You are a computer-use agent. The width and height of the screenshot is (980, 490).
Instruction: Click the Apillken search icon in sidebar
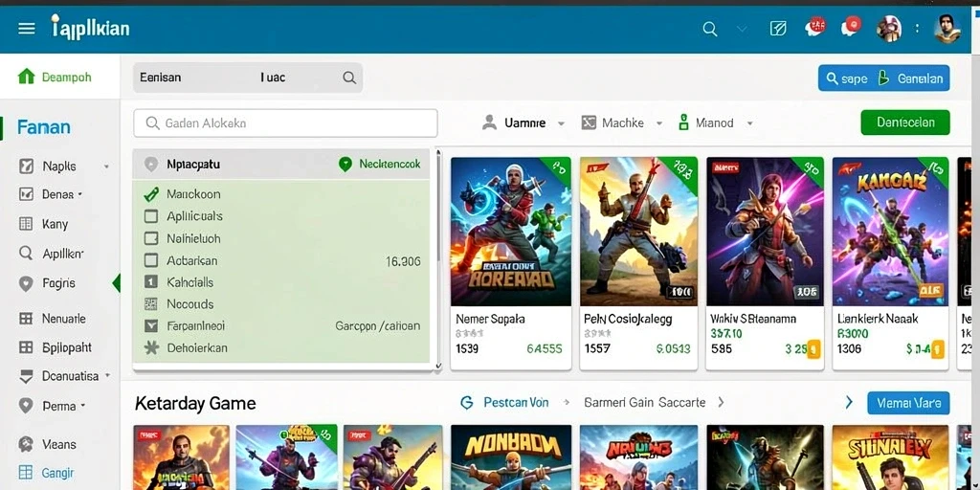pos(26,253)
